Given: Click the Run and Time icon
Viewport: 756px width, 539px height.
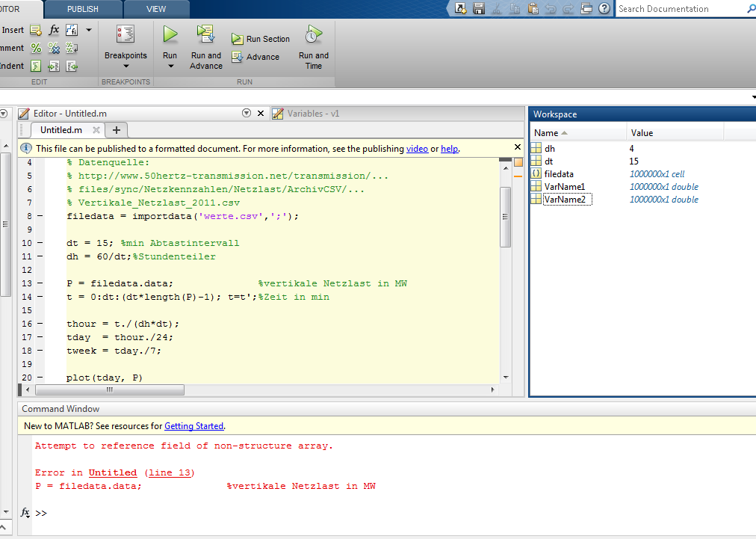Looking at the screenshot, I should click(313, 34).
